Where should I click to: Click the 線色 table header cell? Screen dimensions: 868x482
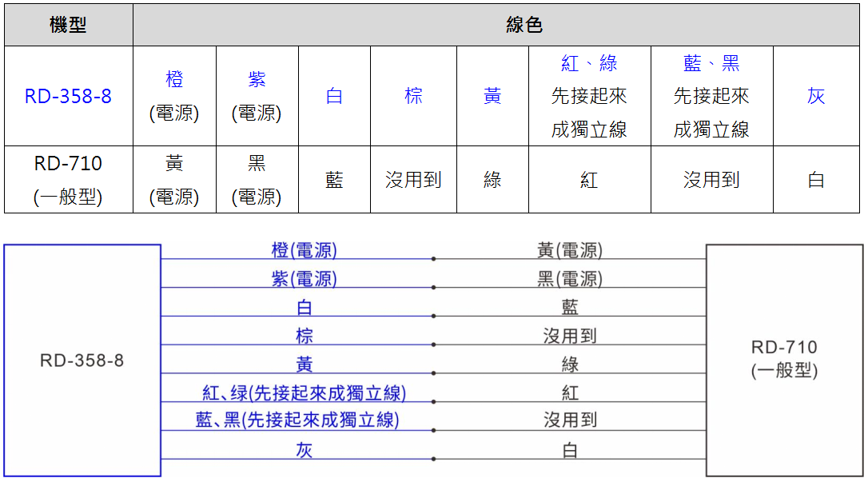(x=496, y=25)
